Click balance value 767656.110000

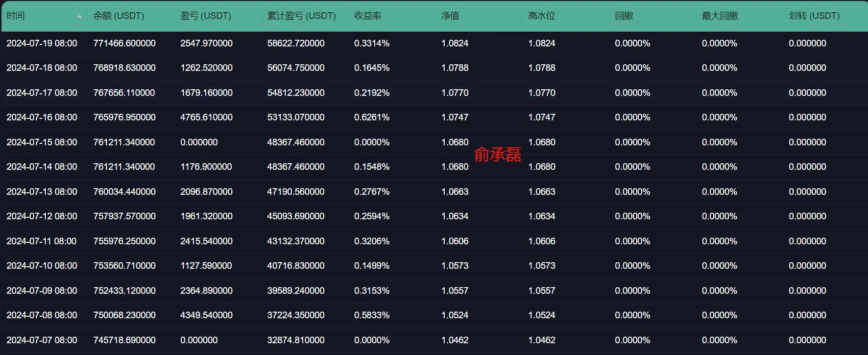[x=124, y=93]
